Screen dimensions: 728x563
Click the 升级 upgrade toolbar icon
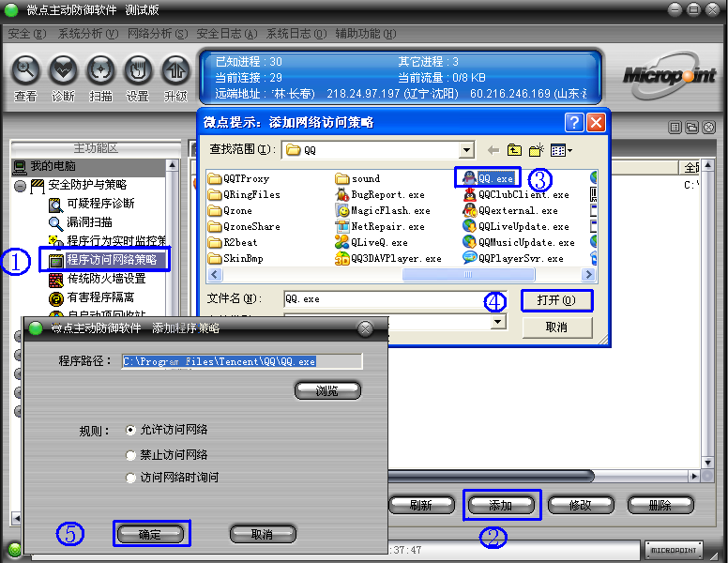(175, 71)
